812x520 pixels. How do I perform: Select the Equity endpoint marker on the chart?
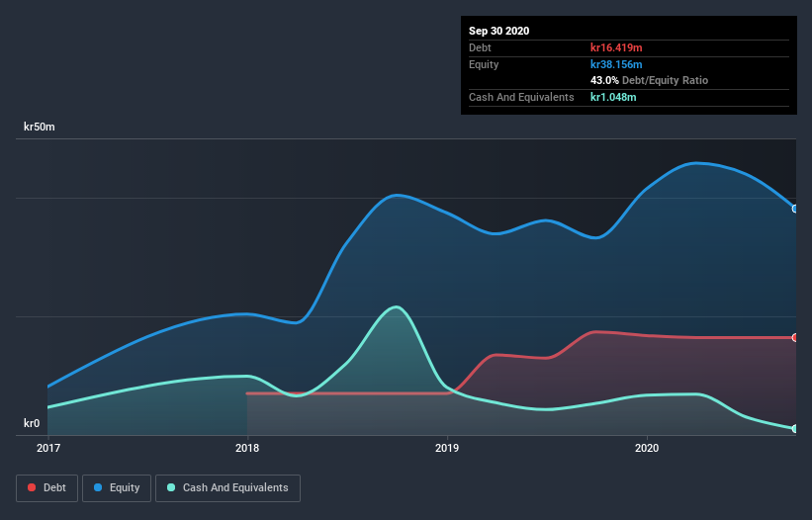click(795, 209)
